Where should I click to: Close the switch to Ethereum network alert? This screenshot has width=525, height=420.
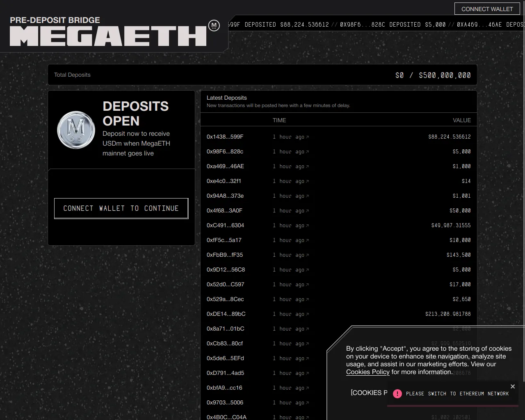[x=512, y=386]
